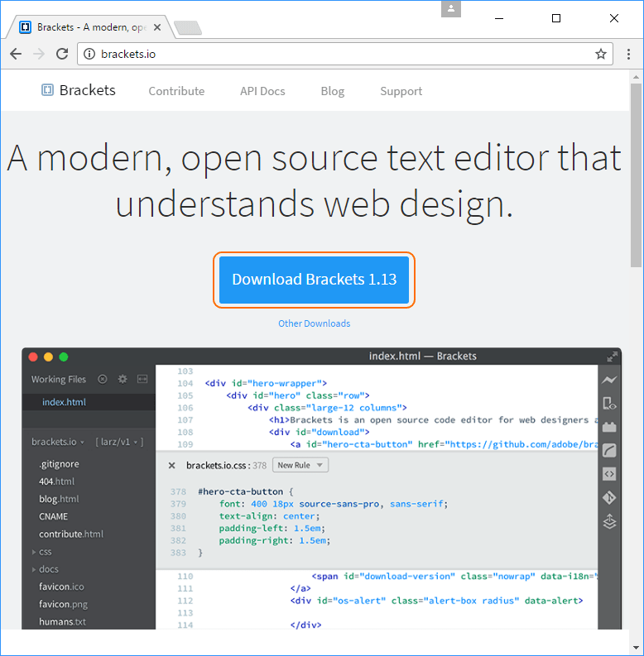Open 404.html in the file tree
644x656 pixels.
tap(56, 481)
